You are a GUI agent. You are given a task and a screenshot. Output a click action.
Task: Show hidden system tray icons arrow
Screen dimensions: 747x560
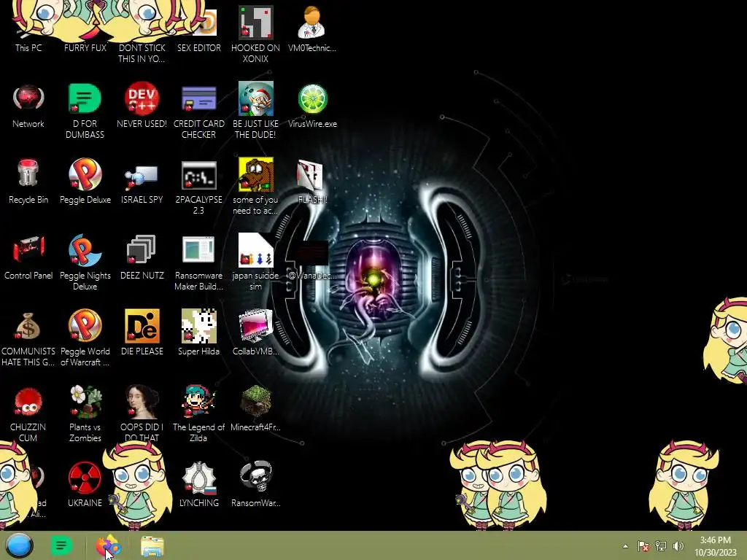(625, 546)
